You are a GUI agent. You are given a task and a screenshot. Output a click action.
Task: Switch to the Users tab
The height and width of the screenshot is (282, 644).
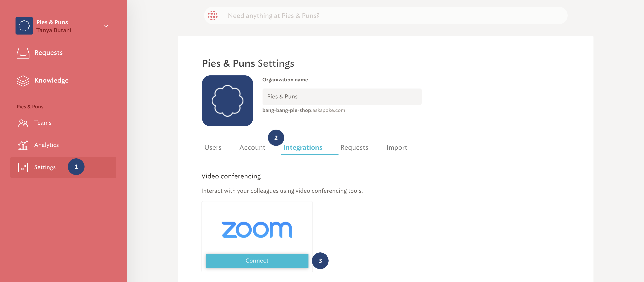click(213, 147)
